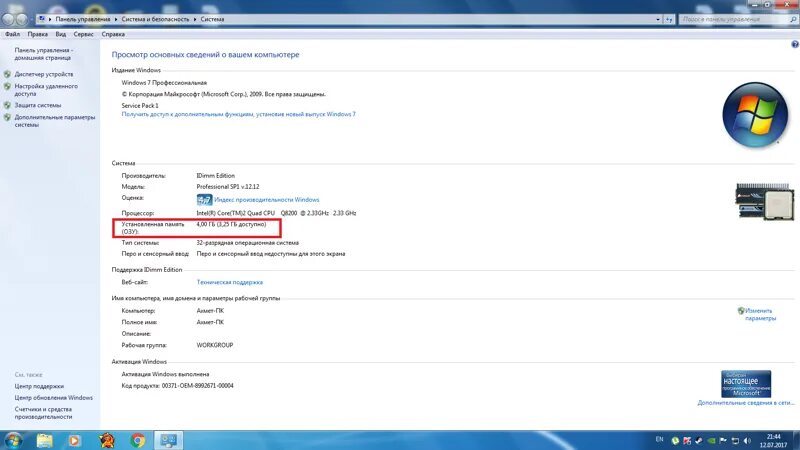Click the Back navigation arrow

coord(8,19)
